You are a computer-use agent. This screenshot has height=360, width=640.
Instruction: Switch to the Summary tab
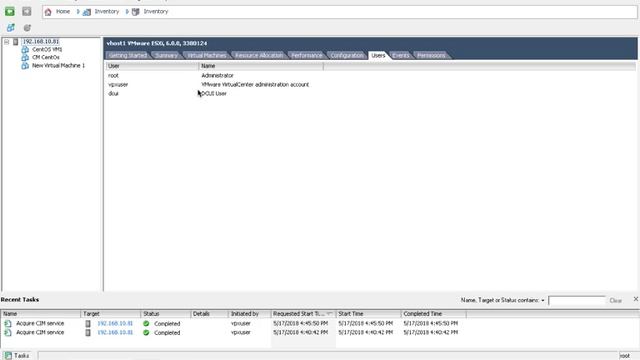167,56
